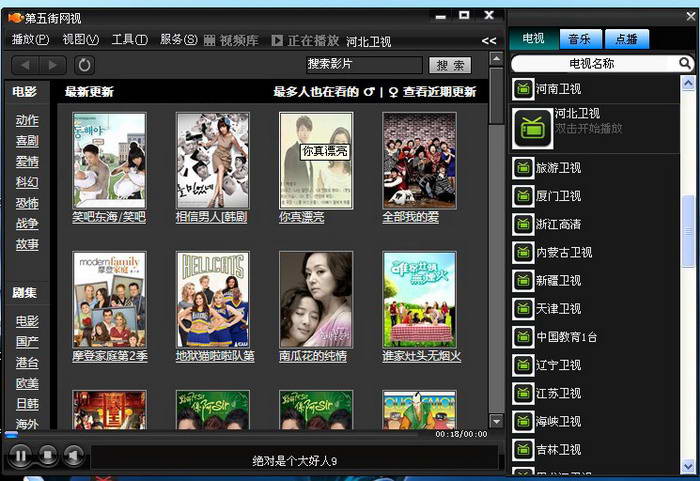Open the 战争 movie category

(x=27, y=223)
